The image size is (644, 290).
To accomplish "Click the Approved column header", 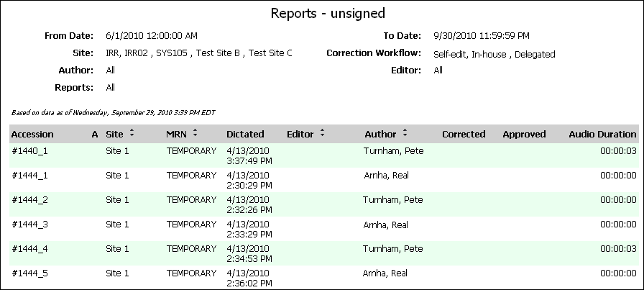I will tap(524, 134).
